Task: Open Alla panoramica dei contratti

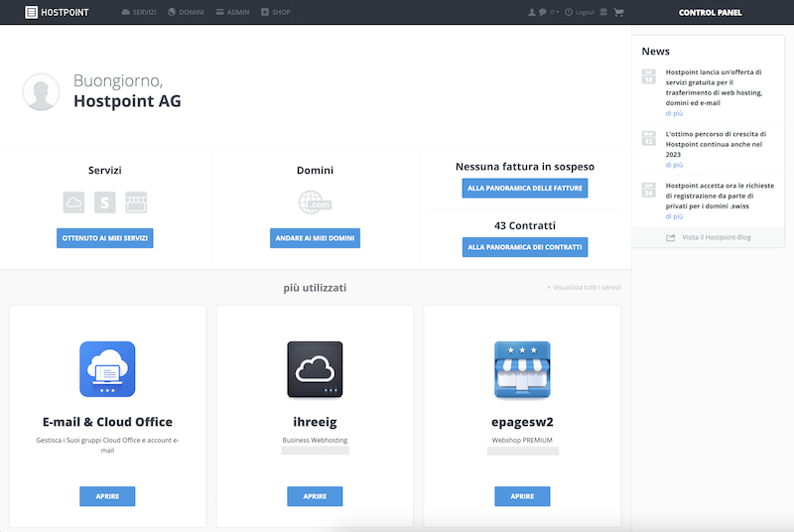Action: [x=525, y=247]
